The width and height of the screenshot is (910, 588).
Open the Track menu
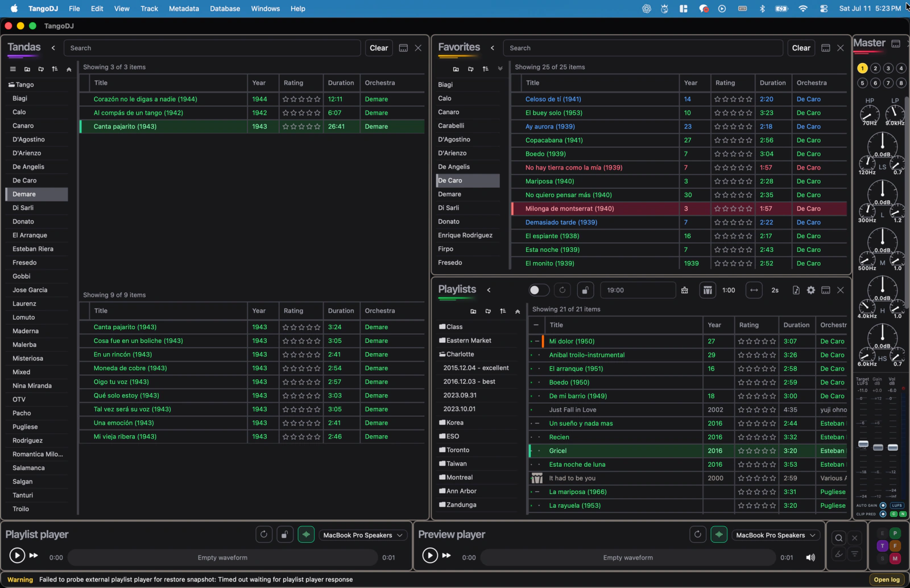[149, 9]
